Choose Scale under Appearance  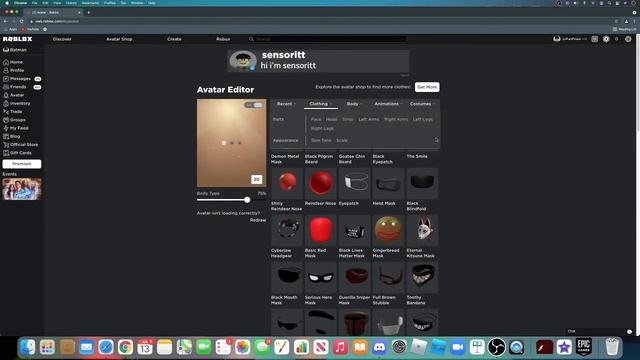click(x=342, y=140)
